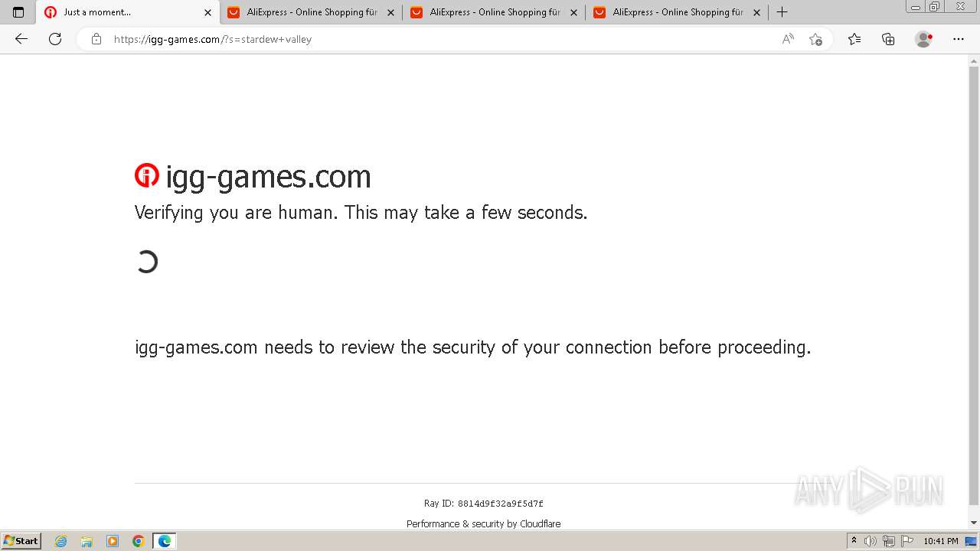980x551 pixels.
Task: Select the Microsoft Edge taskbar button
Action: [165, 541]
